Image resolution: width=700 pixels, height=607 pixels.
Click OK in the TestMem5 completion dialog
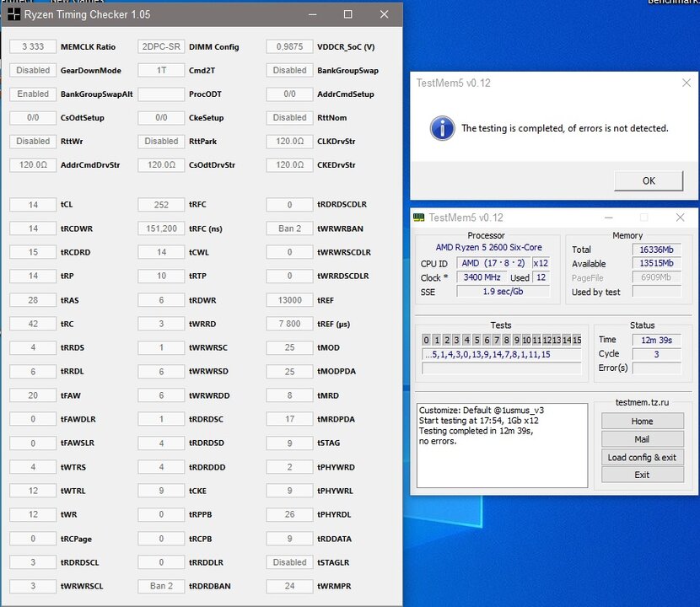click(649, 180)
